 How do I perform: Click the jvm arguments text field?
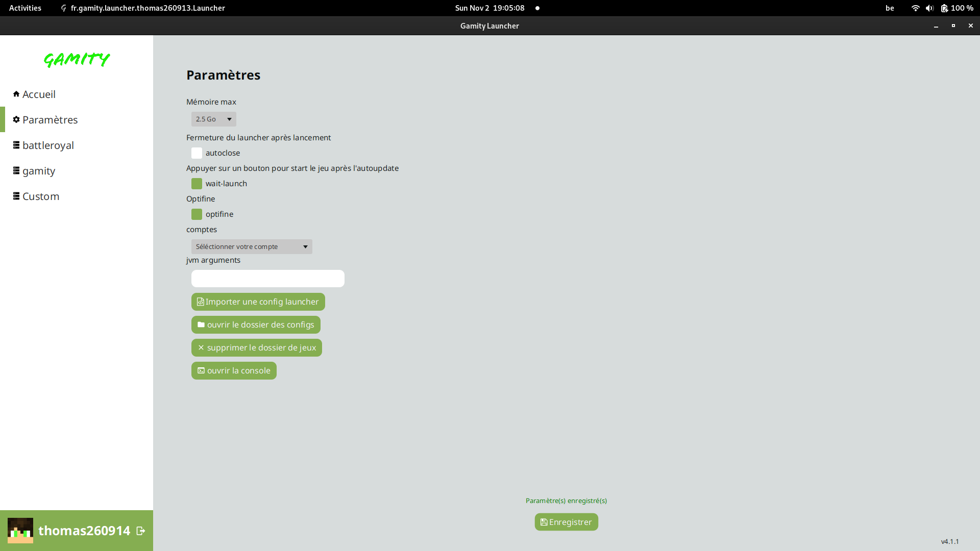coord(267,279)
